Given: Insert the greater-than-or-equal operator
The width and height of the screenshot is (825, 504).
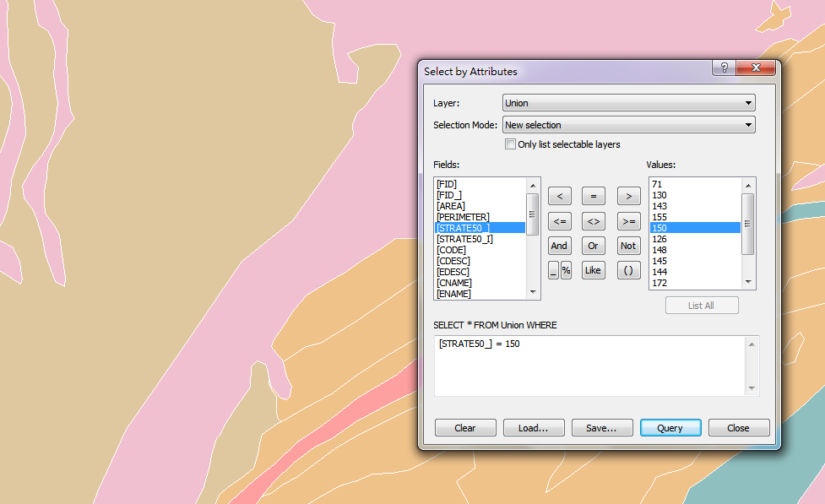Looking at the screenshot, I should [628, 221].
